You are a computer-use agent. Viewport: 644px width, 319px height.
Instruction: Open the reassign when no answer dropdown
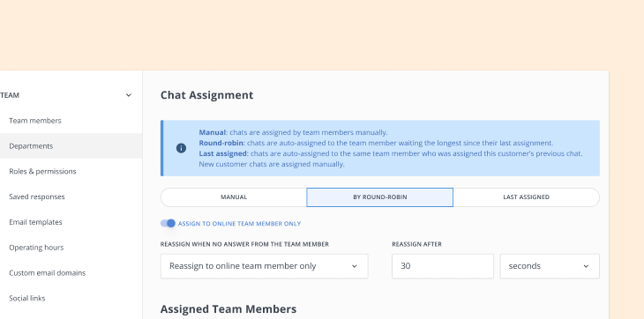tap(264, 266)
